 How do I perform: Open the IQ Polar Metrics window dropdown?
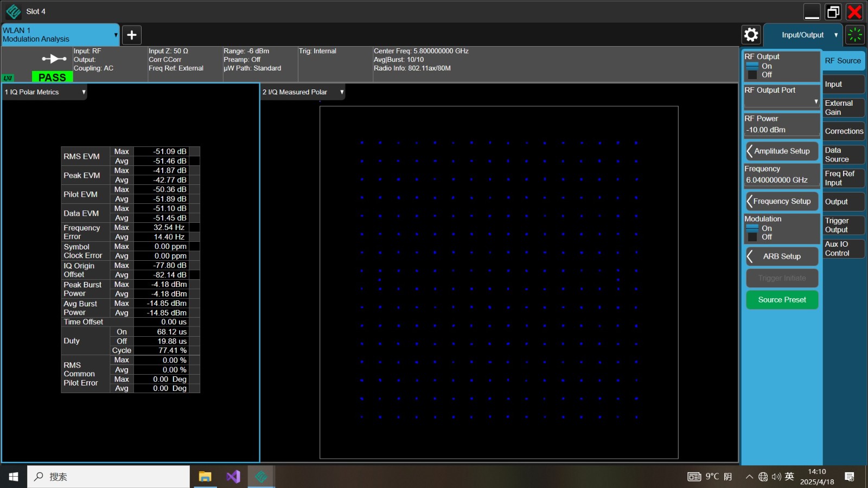point(84,92)
